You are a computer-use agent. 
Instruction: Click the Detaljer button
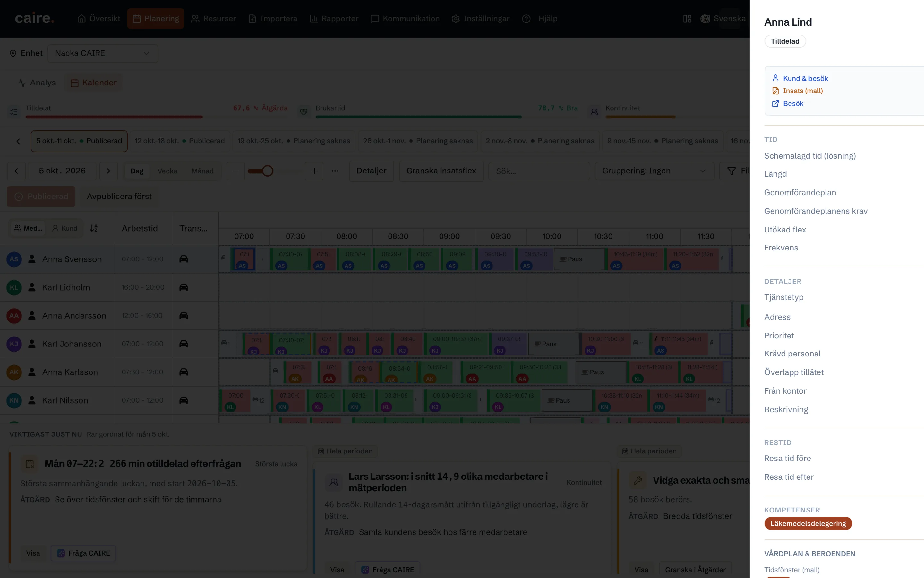click(x=371, y=171)
